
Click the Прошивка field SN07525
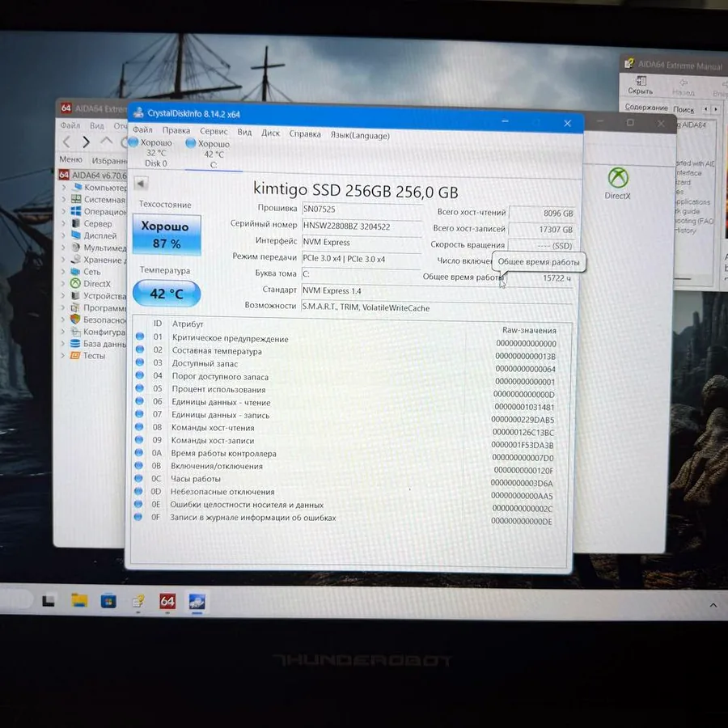pyautogui.click(x=362, y=209)
